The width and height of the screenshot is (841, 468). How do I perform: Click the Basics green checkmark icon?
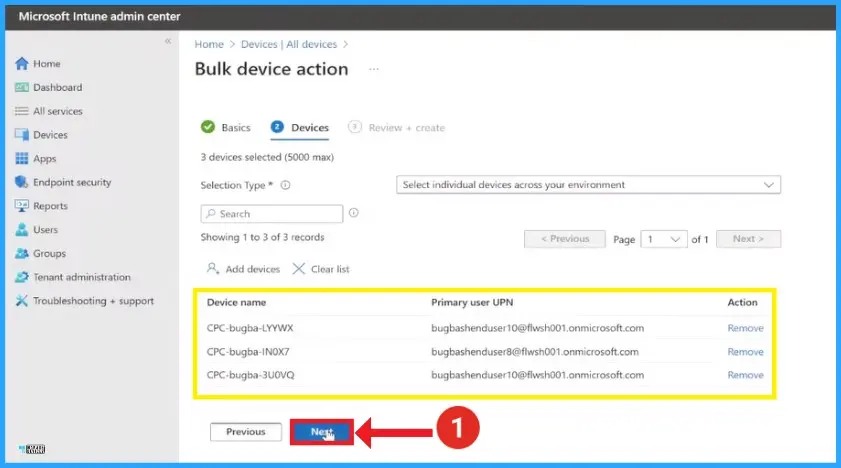(x=208, y=127)
